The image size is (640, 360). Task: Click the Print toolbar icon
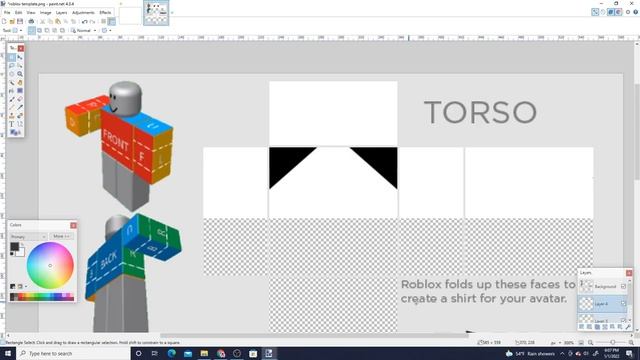[x=31, y=22]
